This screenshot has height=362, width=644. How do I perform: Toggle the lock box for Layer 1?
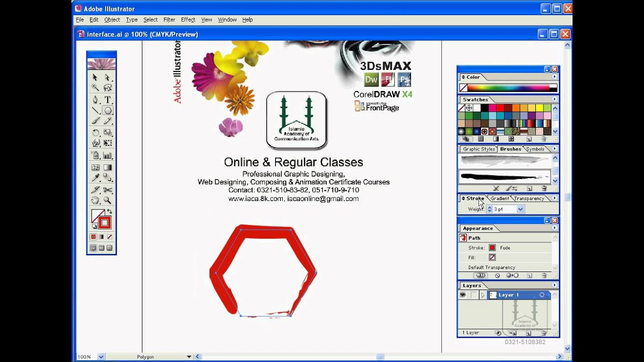(473, 295)
